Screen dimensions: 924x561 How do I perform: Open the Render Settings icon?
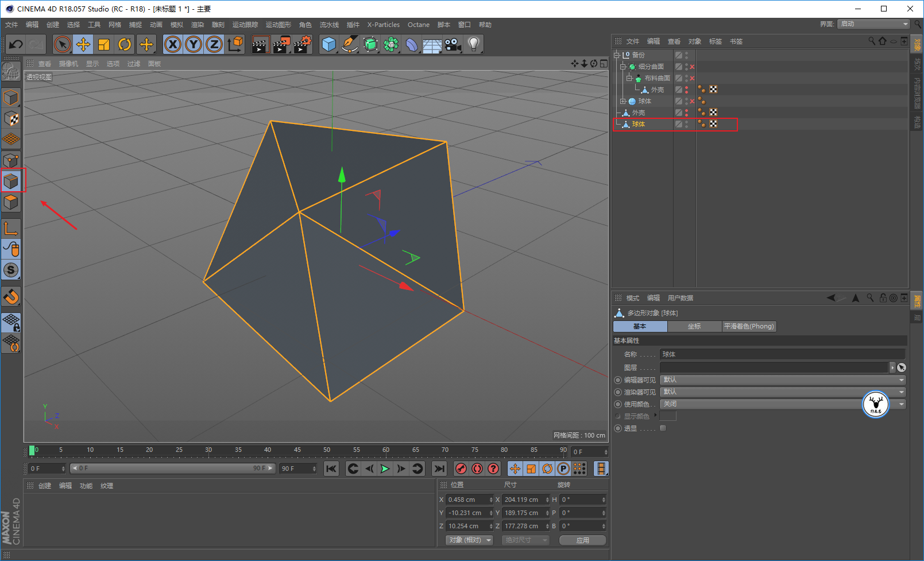303,44
